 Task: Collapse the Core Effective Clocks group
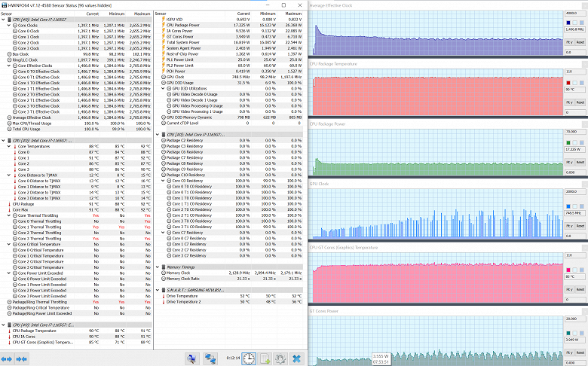click(x=8, y=66)
